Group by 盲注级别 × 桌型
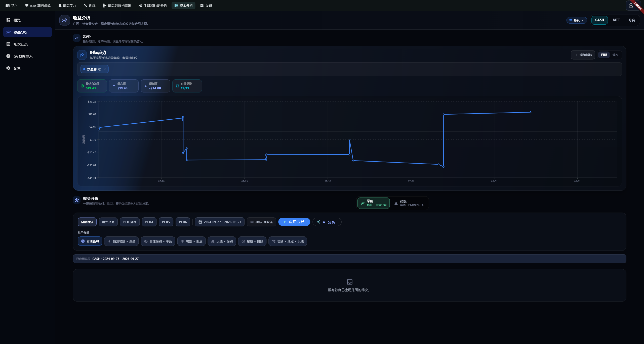 [121, 241]
